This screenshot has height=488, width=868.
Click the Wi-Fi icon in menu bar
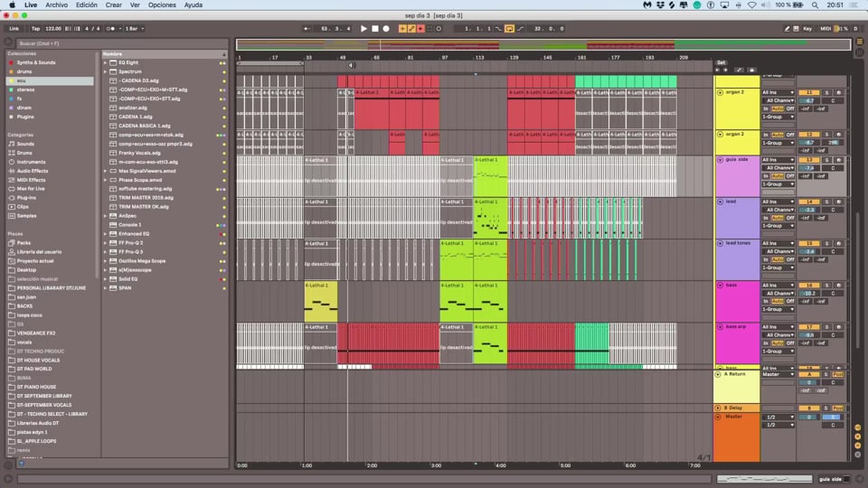(751, 5)
